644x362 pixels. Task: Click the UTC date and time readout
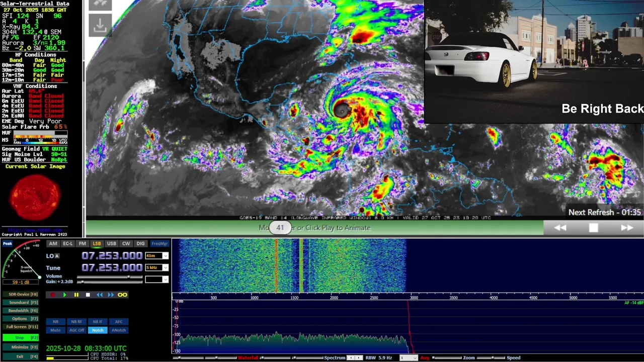tap(87, 348)
